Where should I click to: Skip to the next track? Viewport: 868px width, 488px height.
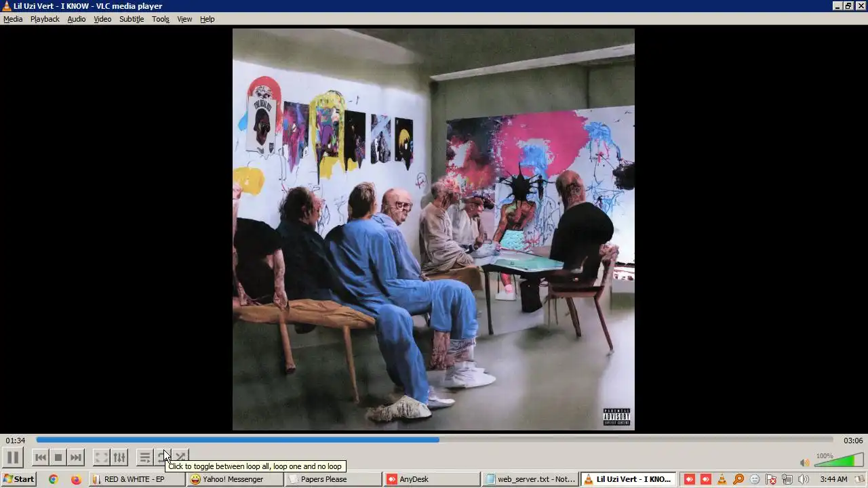coord(76,457)
